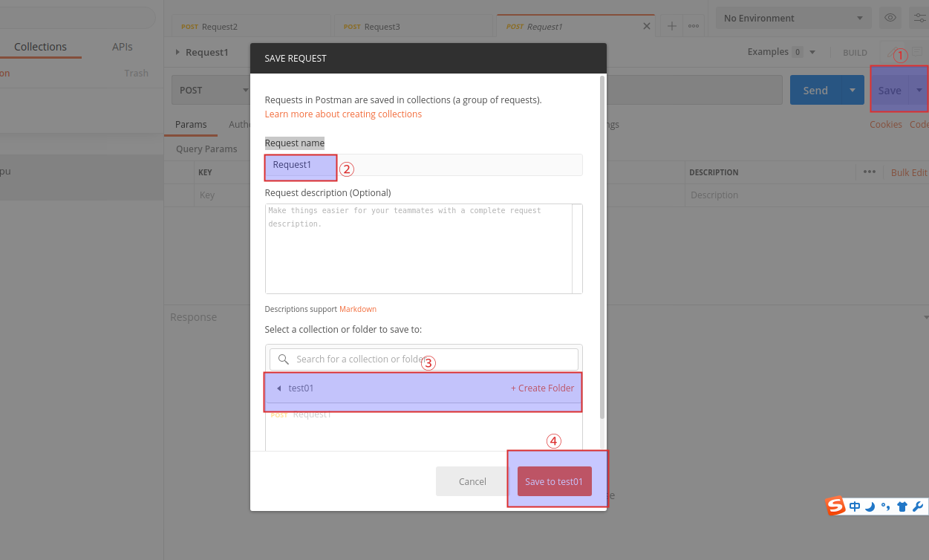929x560 pixels.
Task: Click the DESCRIPTION column header
Action: point(714,172)
